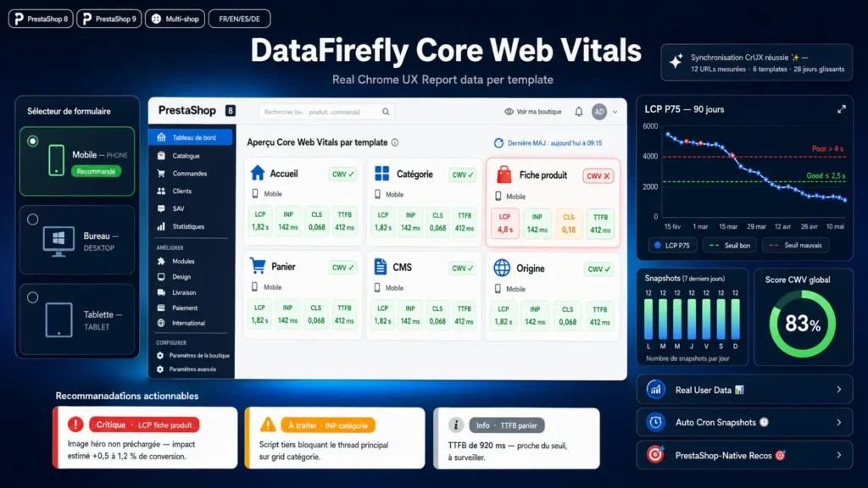Viewport: 868px width, 488px height.
Task: Click red LCP 4,8 s metric
Action: coord(505,223)
